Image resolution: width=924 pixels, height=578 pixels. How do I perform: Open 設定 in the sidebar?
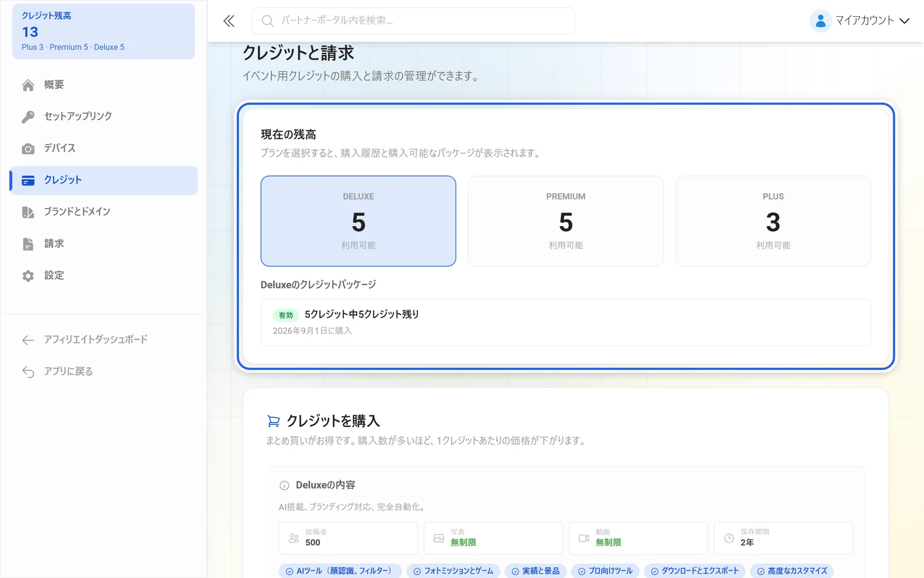[103, 276]
